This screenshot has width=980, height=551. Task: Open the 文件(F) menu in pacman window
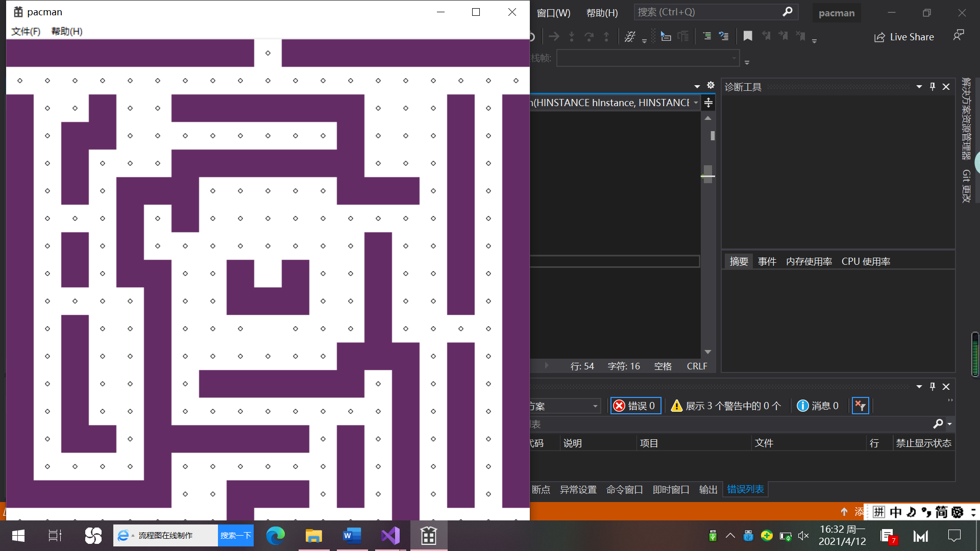tap(26, 32)
